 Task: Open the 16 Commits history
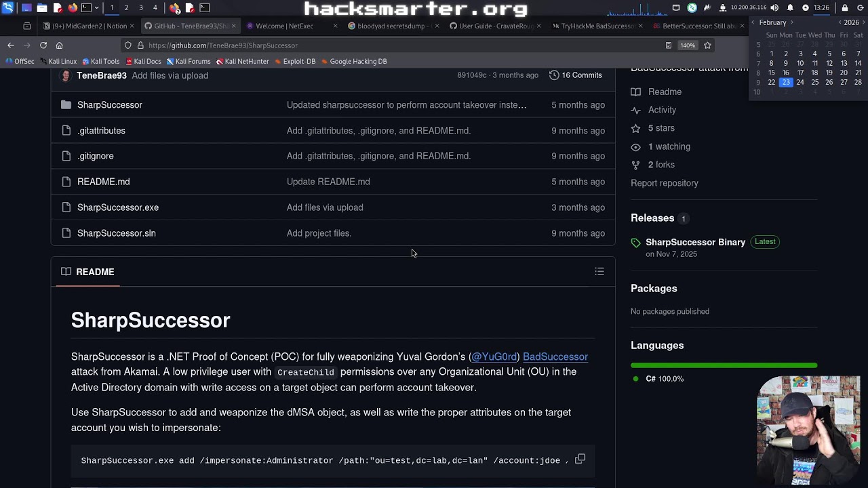click(x=576, y=75)
